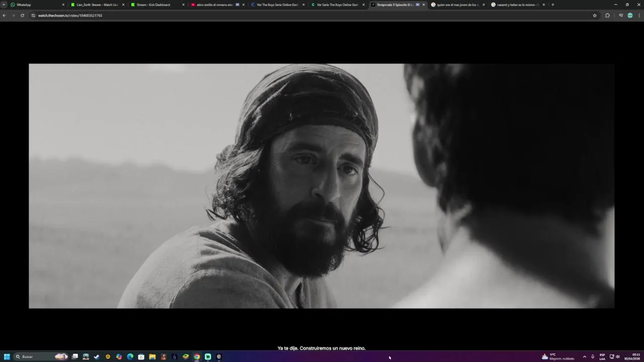This screenshot has height=362, width=644.
Task: Open the Extensions puzzle icon
Action: point(607,16)
